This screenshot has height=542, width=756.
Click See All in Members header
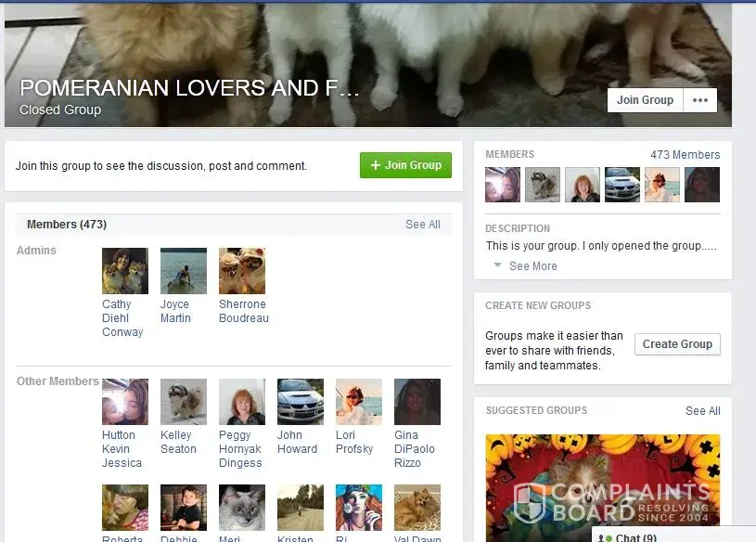coord(422,225)
